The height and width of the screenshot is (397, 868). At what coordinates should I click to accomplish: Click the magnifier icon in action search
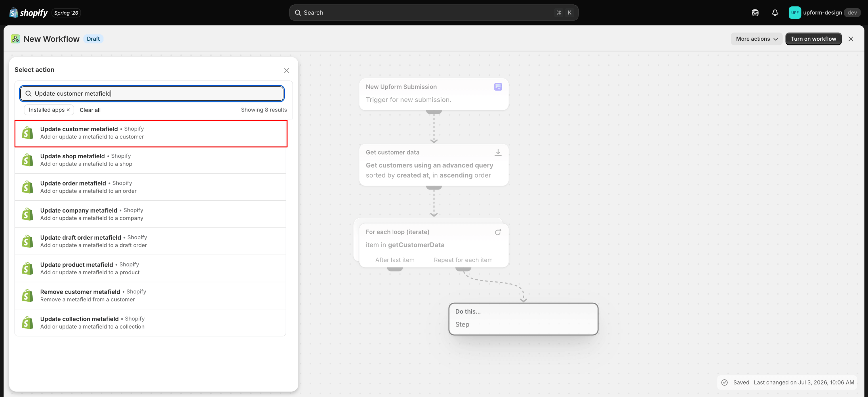28,94
